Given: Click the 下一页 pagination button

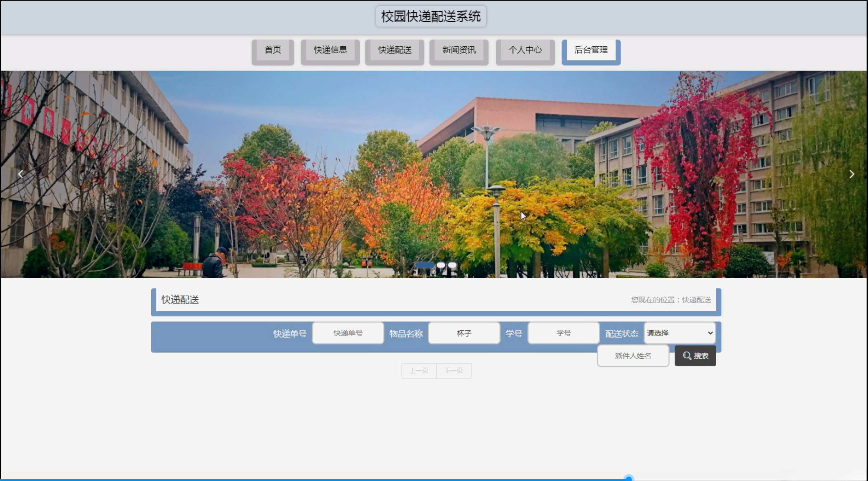Looking at the screenshot, I should pyautogui.click(x=454, y=370).
